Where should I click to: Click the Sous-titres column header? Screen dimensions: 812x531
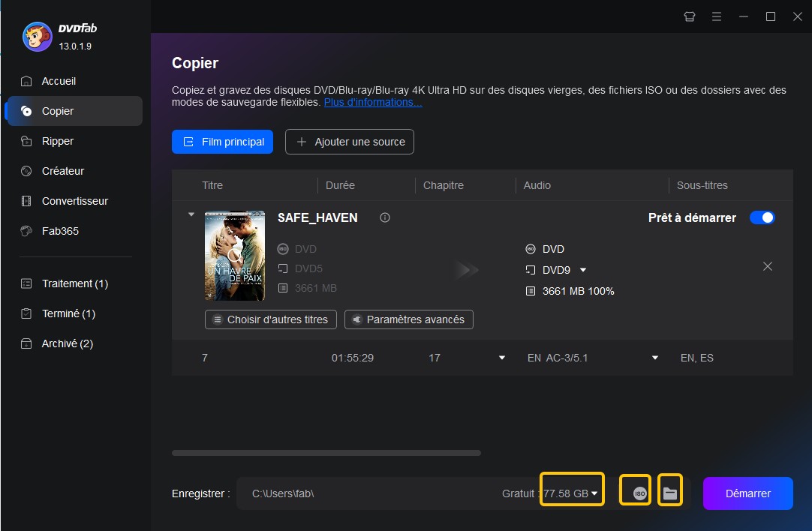[702, 185]
